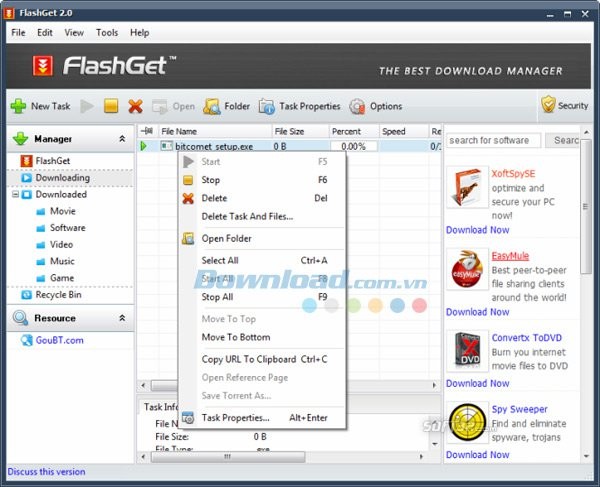Select the Software category folder
This screenshot has height=487, width=600.
(x=67, y=228)
